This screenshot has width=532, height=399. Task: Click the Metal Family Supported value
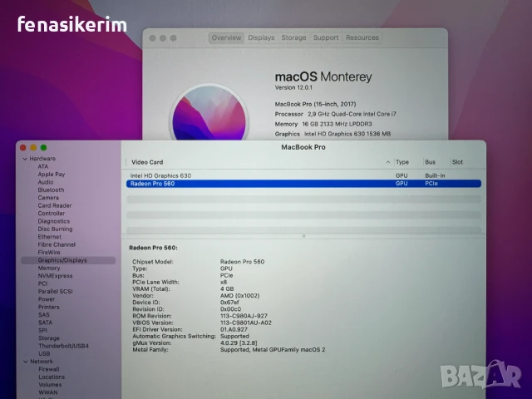click(x=273, y=350)
